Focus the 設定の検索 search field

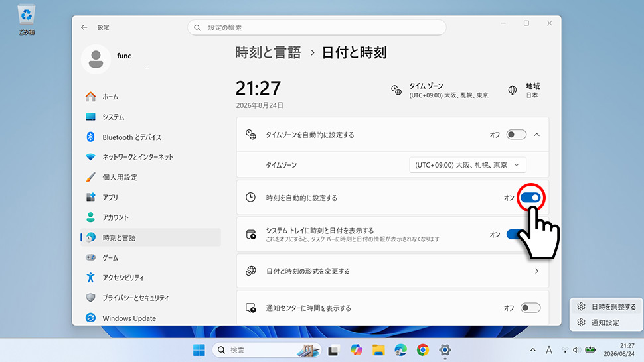click(x=317, y=27)
